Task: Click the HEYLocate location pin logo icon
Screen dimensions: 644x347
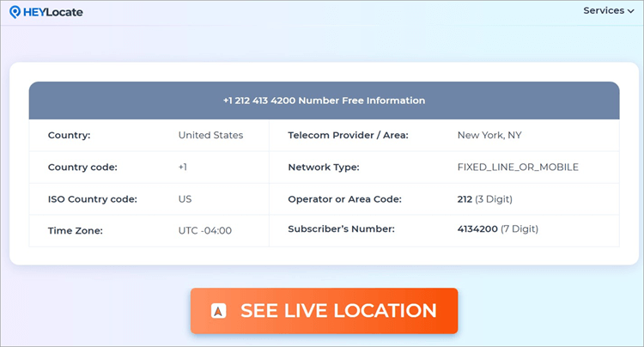Action: pyautogui.click(x=15, y=12)
